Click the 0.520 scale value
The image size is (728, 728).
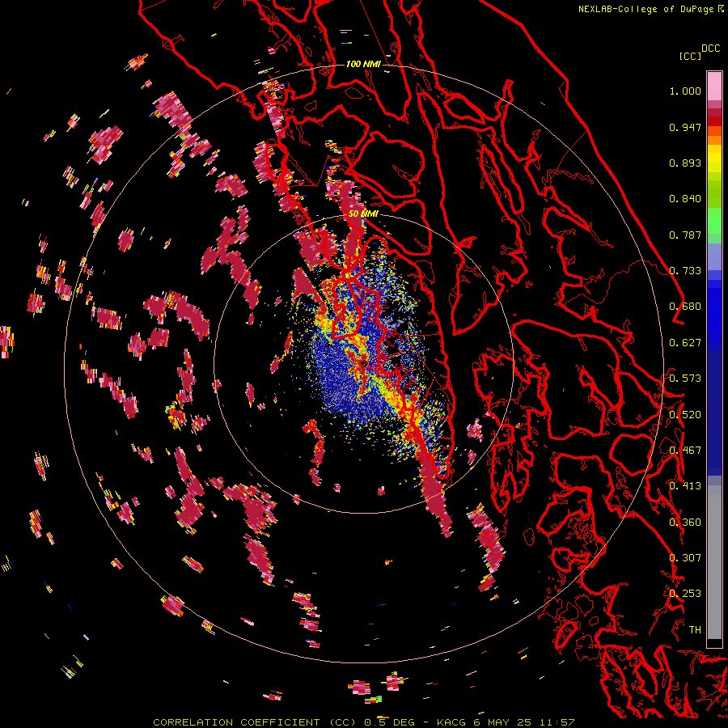point(685,415)
